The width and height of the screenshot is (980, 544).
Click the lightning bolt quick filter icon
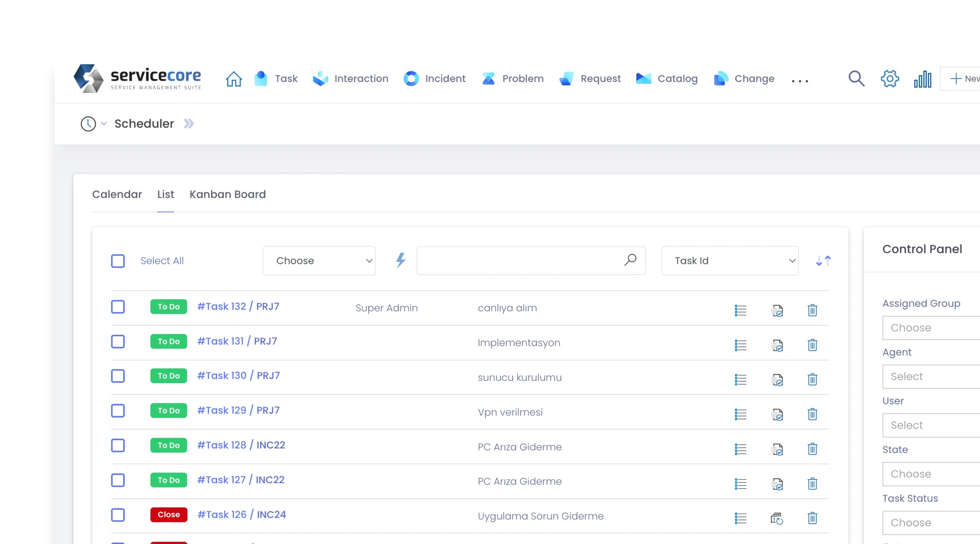[x=401, y=260]
